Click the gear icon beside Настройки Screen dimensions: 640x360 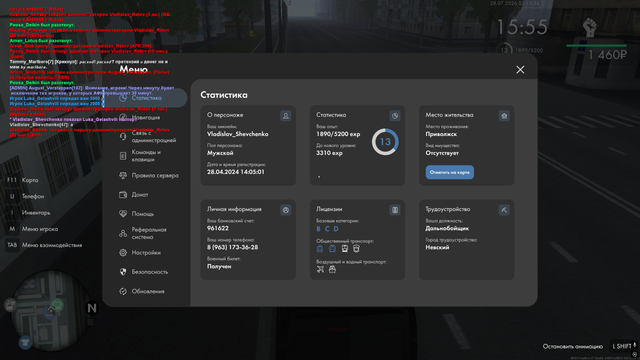[x=123, y=253]
